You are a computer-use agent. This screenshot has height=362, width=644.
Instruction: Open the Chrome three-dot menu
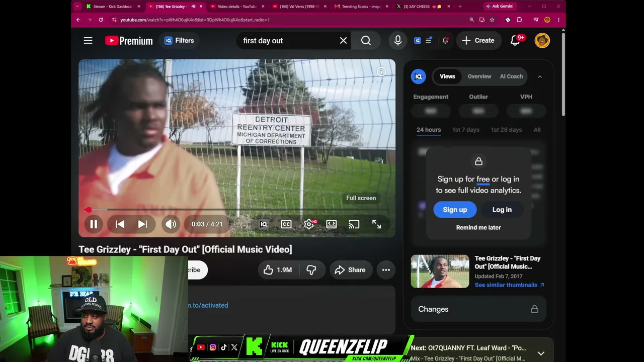click(x=558, y=20)
